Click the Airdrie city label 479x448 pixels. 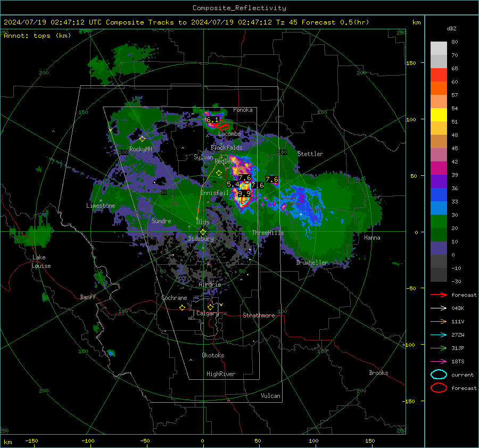tap(210, 284)
